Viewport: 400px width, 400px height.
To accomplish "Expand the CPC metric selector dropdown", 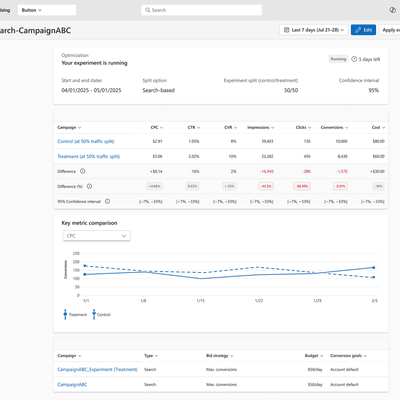I will (x=97, y=236).
